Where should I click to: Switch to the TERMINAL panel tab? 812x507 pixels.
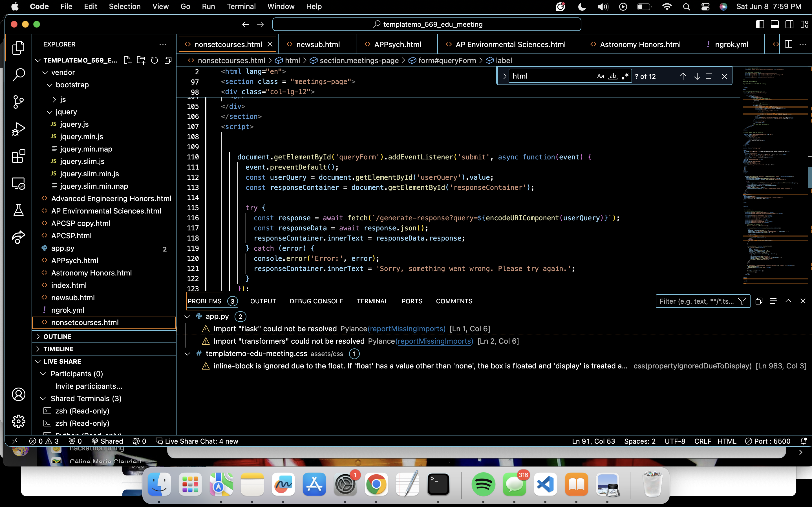tap(372, 301)
